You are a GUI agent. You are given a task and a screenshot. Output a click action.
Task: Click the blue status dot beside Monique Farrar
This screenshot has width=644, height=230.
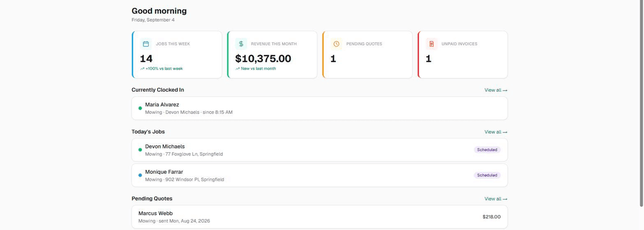pyautogui.click(x=140, y=175)
